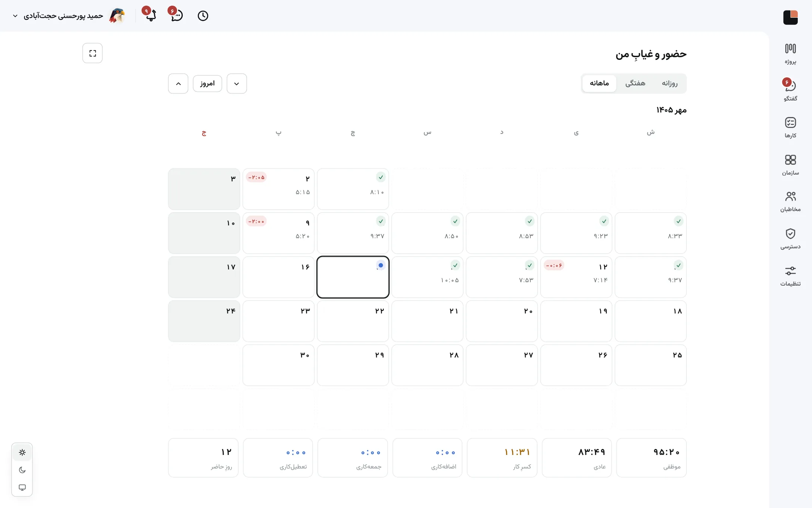Select calendar day ۱۲ showing ۷:۱۴
Screen dimensions: 812x508
tap(576, 277)
